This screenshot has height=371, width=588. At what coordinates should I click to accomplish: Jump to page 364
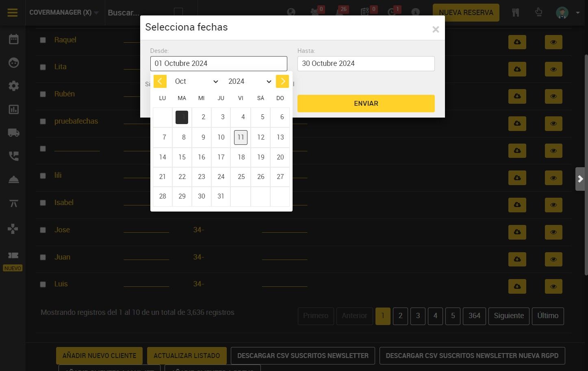tap(474, 316)
